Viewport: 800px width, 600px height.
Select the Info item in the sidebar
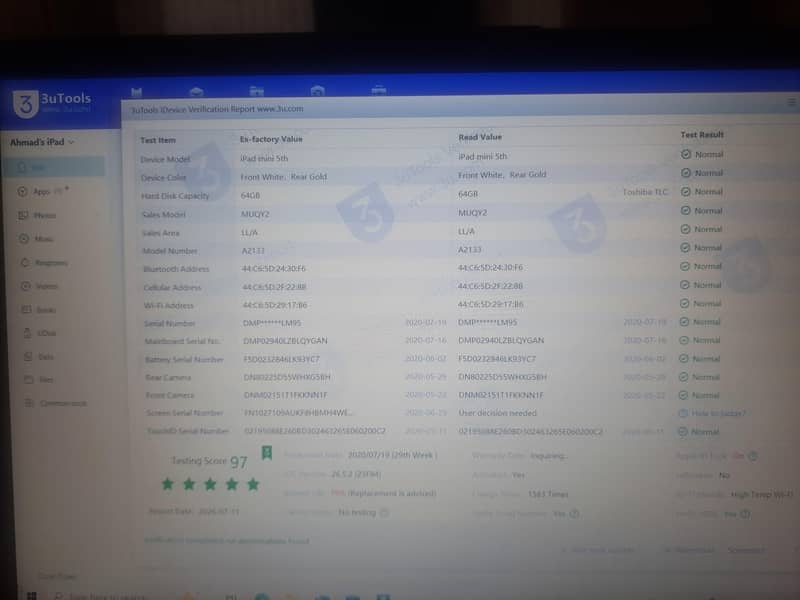pos(54,167)
